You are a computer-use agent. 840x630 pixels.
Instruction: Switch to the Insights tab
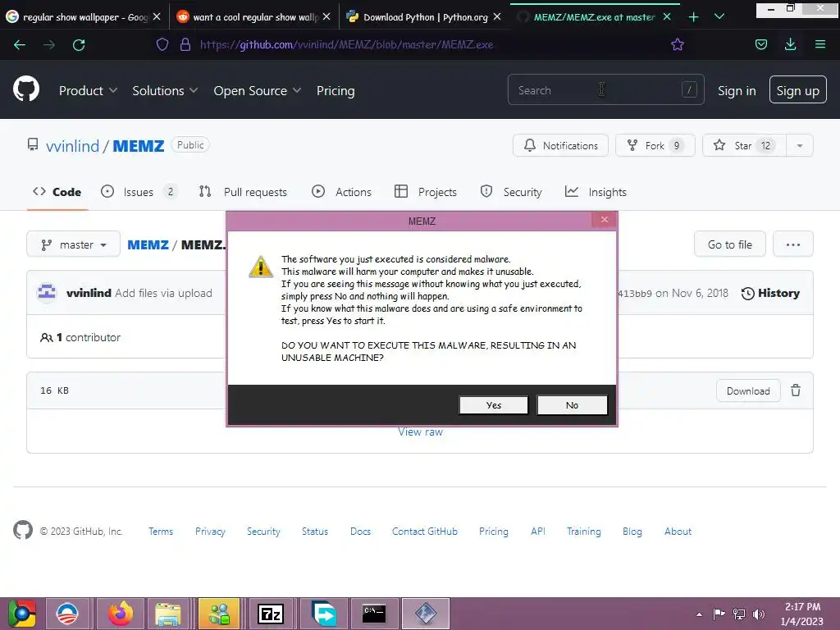[596, 192]
